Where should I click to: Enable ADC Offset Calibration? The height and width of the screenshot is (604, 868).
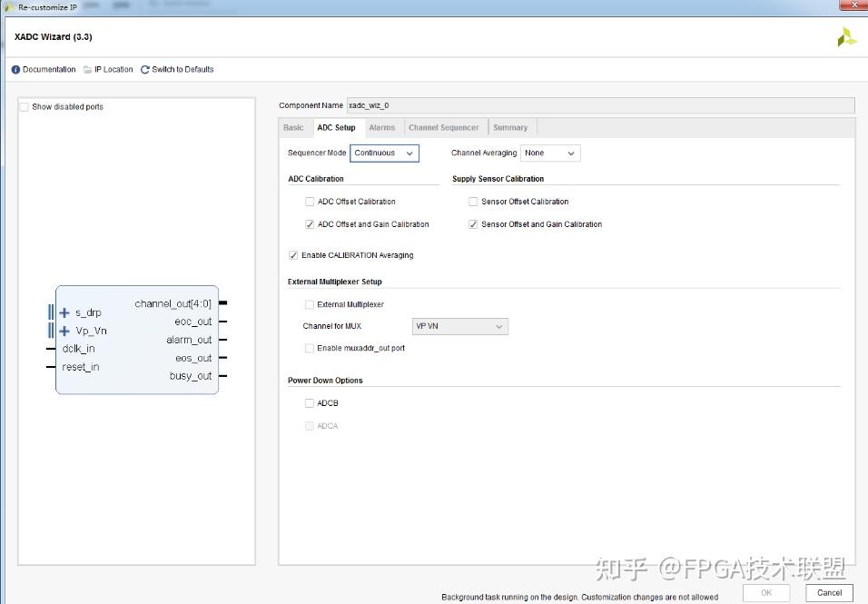[310, 201]
